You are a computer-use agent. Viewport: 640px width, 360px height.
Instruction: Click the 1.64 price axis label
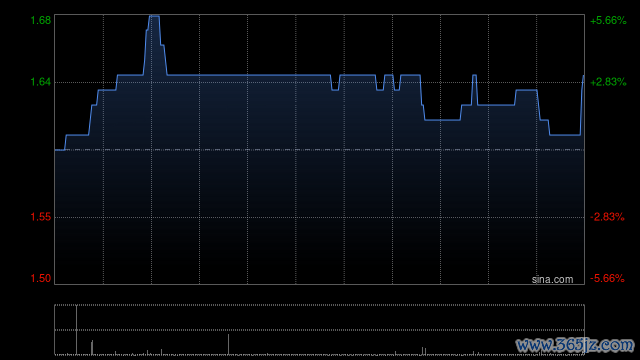tap(41, 82)
